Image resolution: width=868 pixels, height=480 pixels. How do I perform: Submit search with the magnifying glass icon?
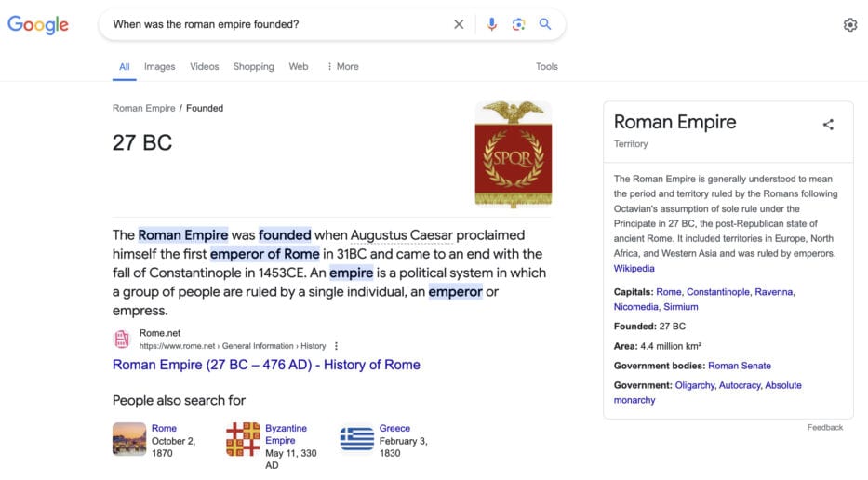[545, 24]
